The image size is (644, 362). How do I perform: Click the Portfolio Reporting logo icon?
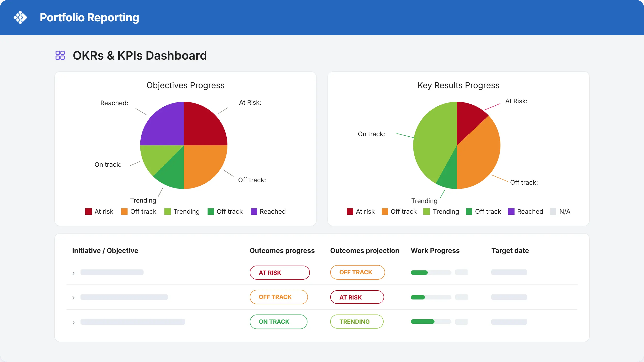20,17
